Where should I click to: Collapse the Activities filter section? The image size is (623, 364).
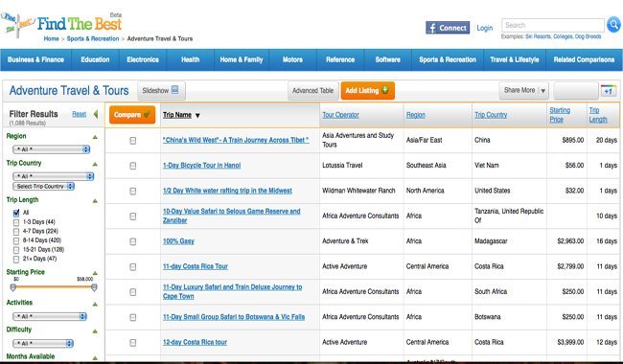pos(95,305)
